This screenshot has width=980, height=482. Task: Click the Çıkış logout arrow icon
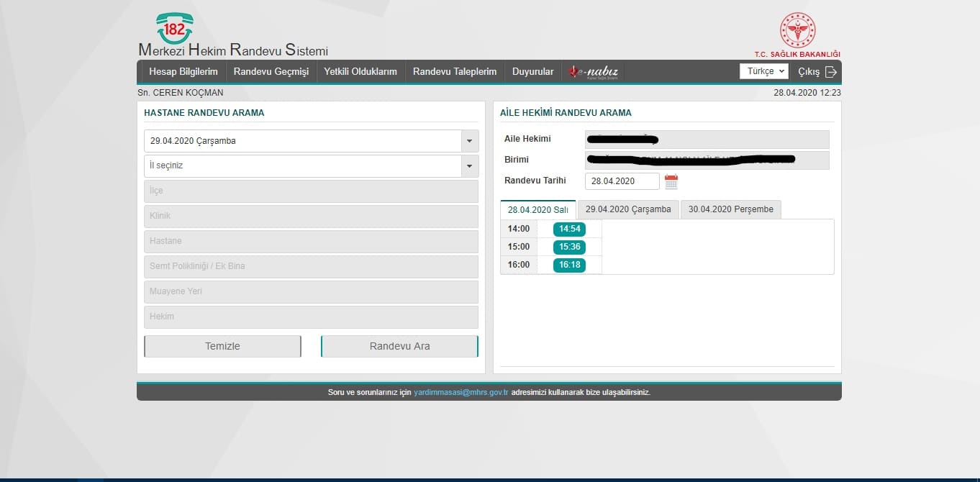tap(831, 72)
